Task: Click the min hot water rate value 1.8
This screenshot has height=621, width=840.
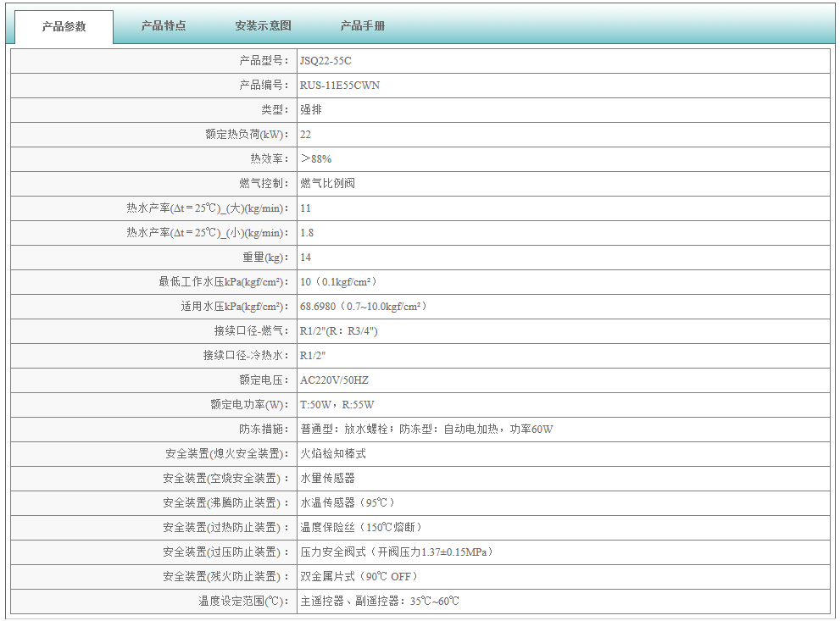Action: pyautogui.click(x=307, y=233)
